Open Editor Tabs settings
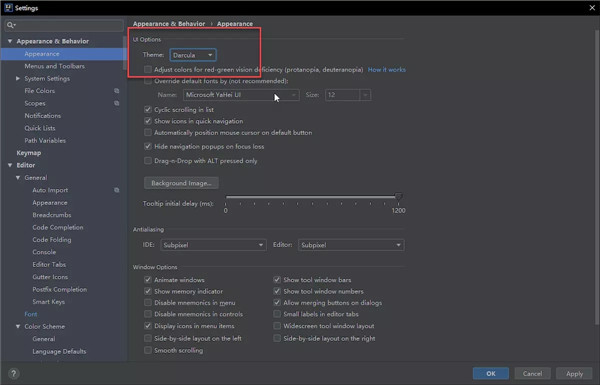Viewport: 600px width, 385px height. coord(49,264)
